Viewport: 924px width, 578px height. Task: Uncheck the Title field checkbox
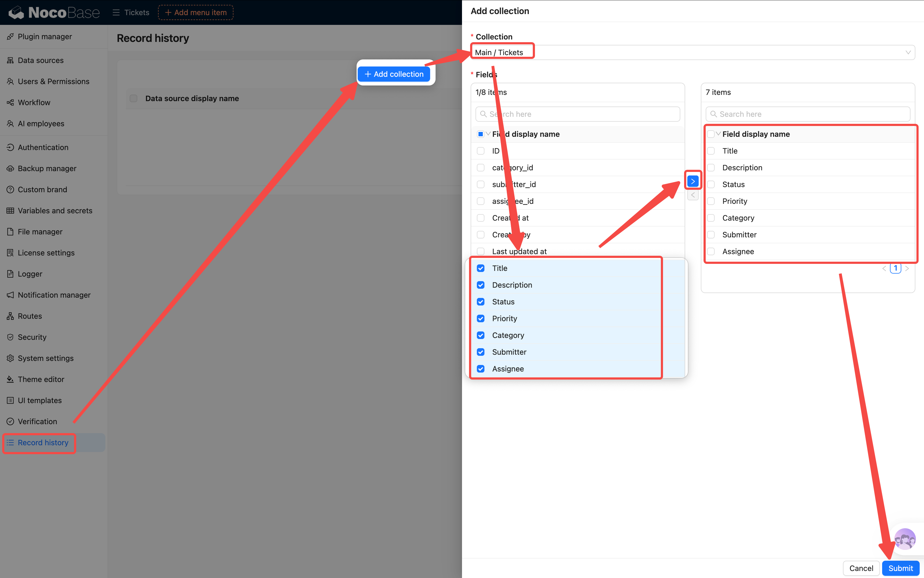tap(481, 268)
